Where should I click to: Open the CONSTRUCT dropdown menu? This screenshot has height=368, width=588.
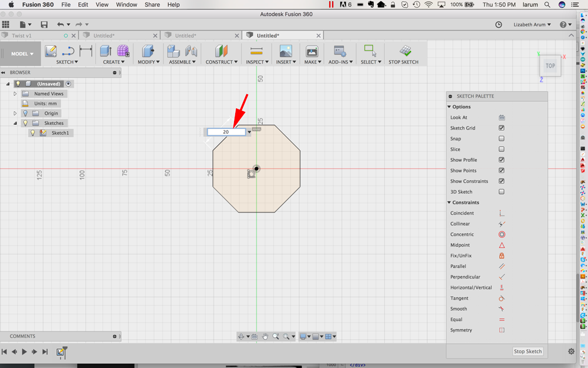tap(221, 62)
